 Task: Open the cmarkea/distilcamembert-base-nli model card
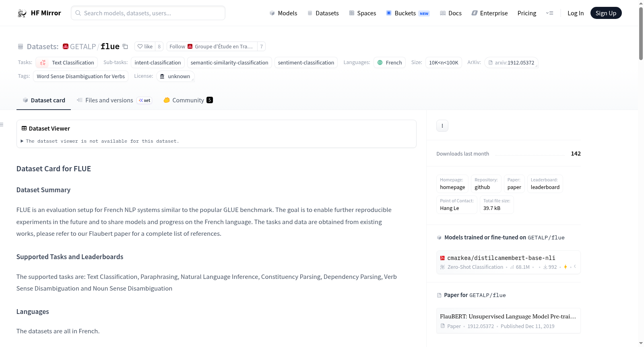[x=508, y=262]
